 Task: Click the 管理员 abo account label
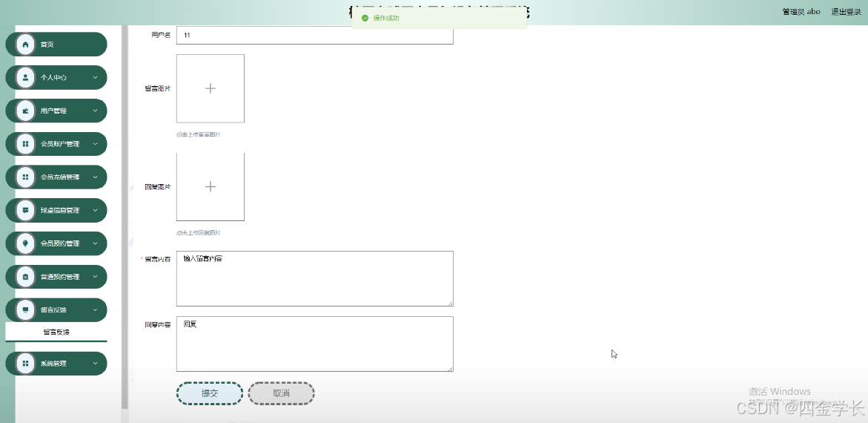tap(801, 12)
